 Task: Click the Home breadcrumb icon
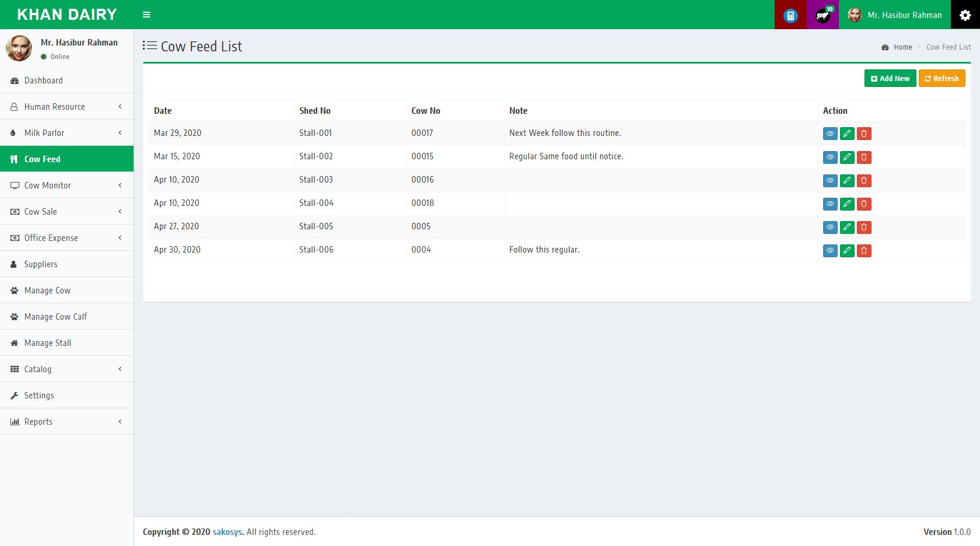point(885,47)
